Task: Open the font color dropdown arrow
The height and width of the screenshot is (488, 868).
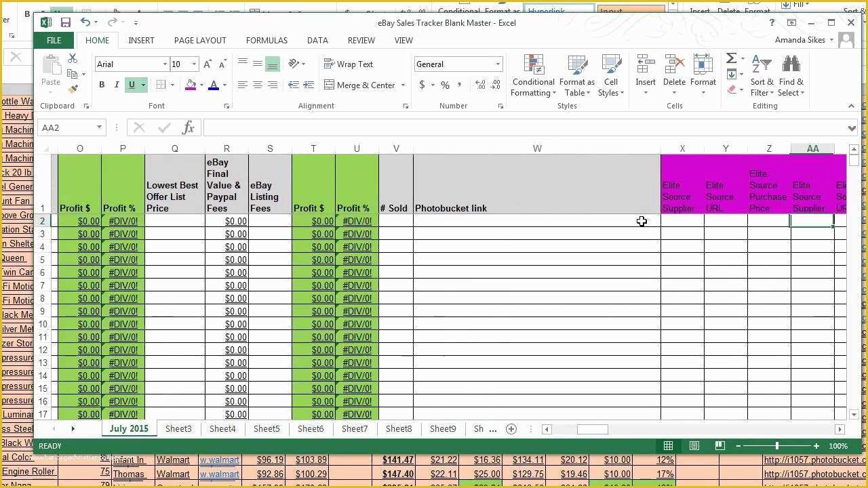Action: coord(224,85)
